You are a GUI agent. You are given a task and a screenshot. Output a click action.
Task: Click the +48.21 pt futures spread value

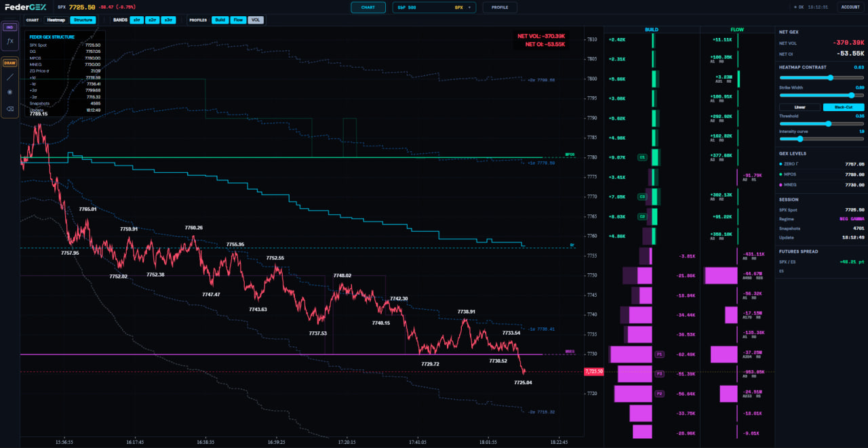(x=852, y=261)
